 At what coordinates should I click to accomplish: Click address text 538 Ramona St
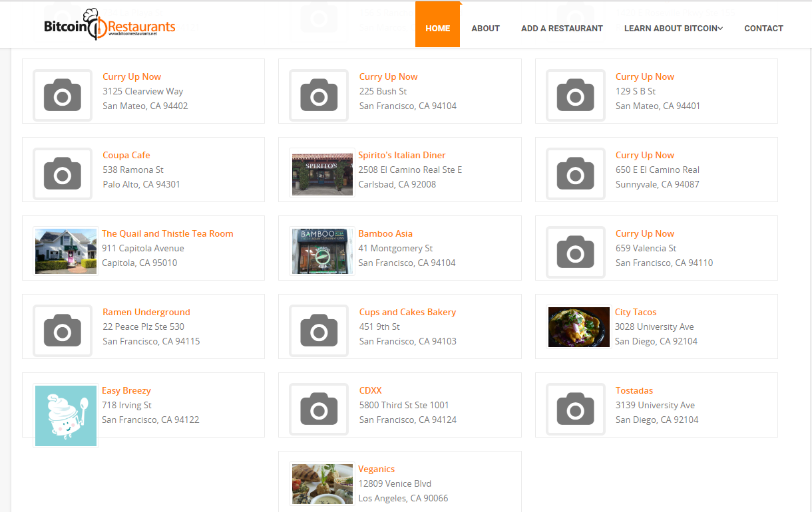(x=133, y=170)
